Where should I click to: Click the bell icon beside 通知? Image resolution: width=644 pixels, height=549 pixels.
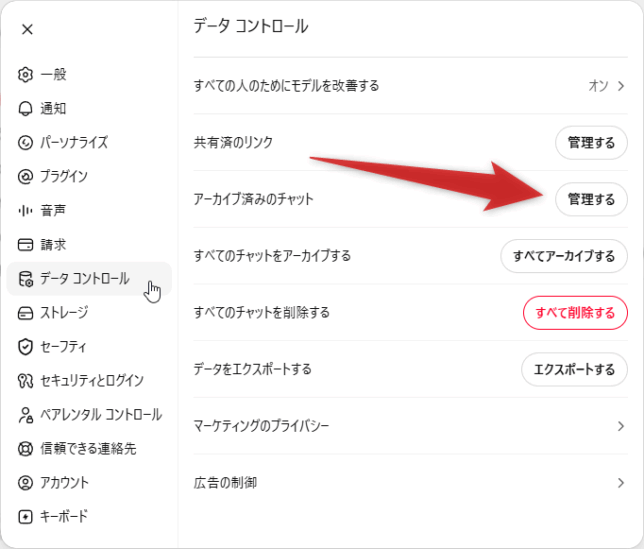click(x=25, y=109)
